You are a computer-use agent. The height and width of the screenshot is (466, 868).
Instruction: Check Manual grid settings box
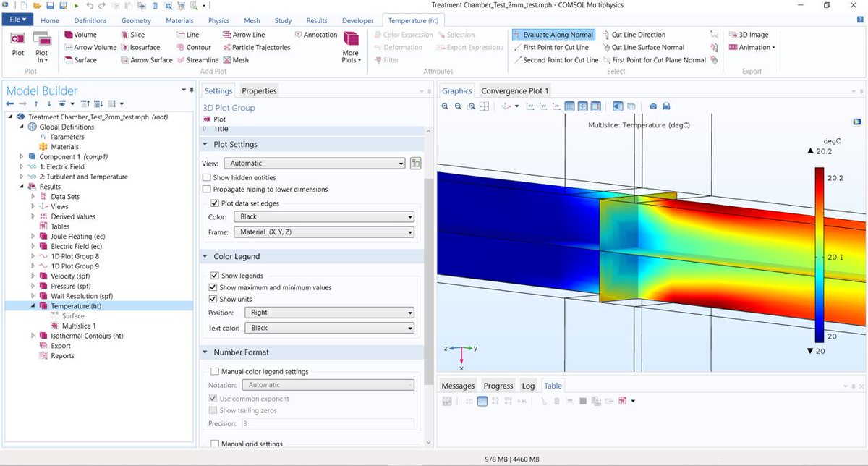click(214, 444)
